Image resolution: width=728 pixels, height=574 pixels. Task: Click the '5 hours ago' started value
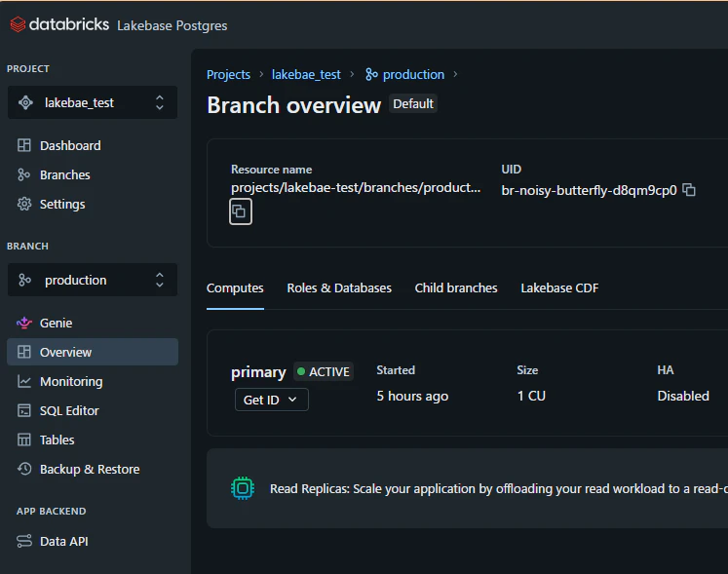(412, 396)
